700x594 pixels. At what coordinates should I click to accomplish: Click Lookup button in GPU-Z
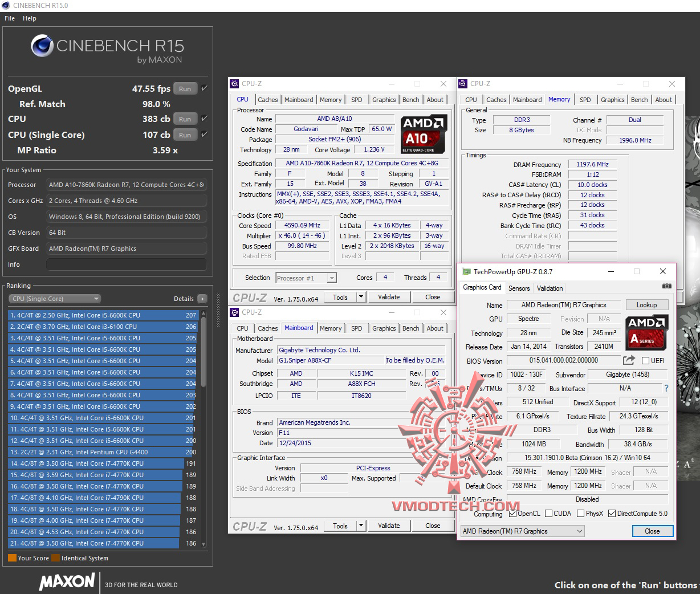[646, 305]
